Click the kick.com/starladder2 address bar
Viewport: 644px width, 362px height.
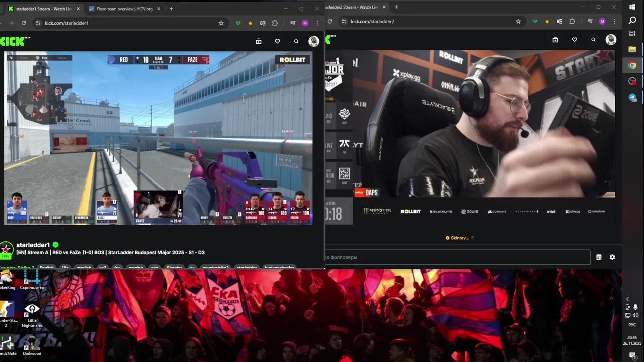click(433, 21)
